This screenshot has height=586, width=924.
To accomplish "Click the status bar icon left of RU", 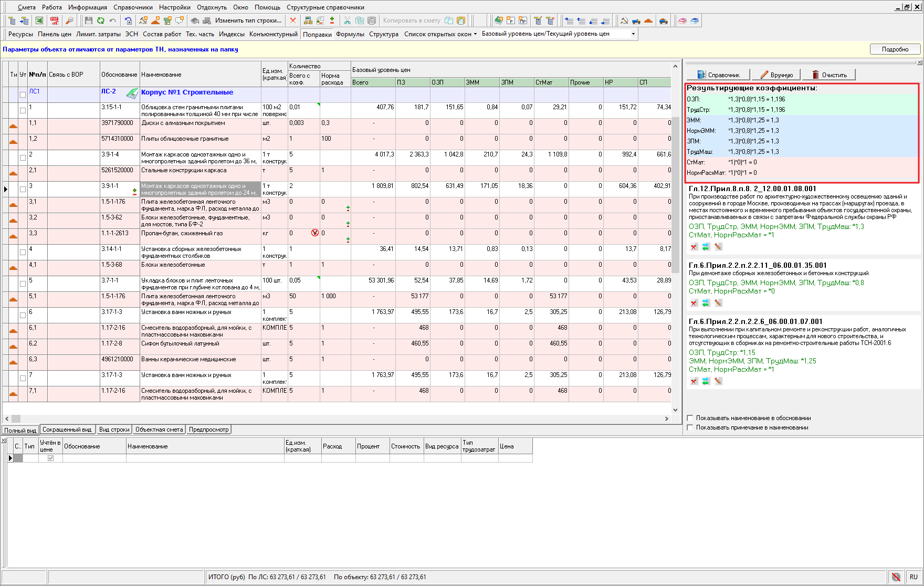I will click(896, 577).
